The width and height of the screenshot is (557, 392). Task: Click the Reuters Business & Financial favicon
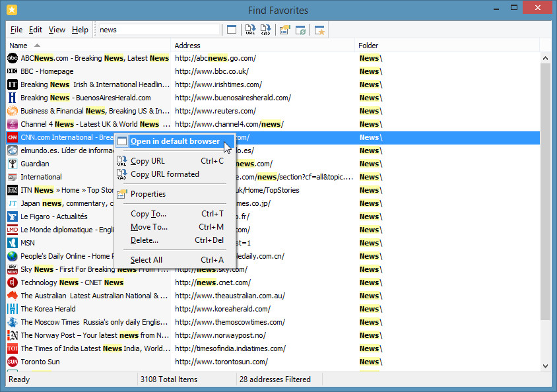pos(13,111)
